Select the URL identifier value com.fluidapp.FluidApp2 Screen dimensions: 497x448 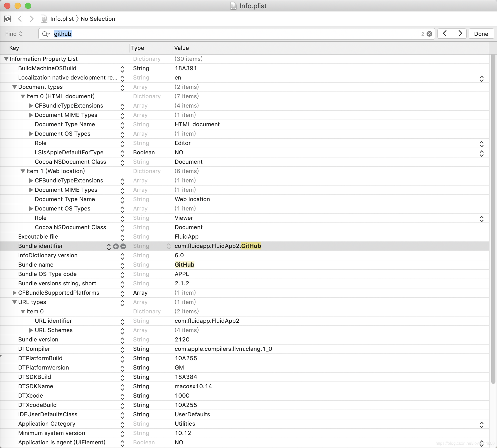(207, 321)
